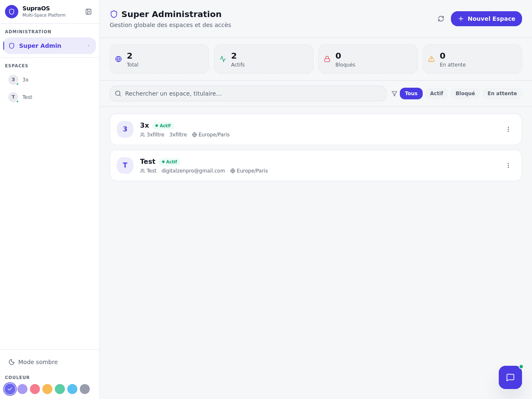Viewport: 532px width, 399px height.
Task: Create a Nouvel Espace
Action: pyautogui.click(x=486, y=19)
